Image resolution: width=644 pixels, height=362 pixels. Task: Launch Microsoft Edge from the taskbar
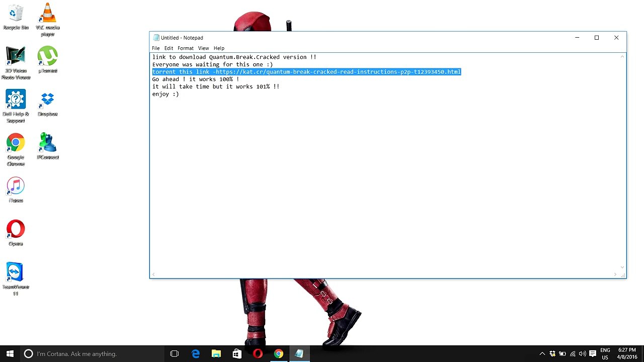click(196, 354)
